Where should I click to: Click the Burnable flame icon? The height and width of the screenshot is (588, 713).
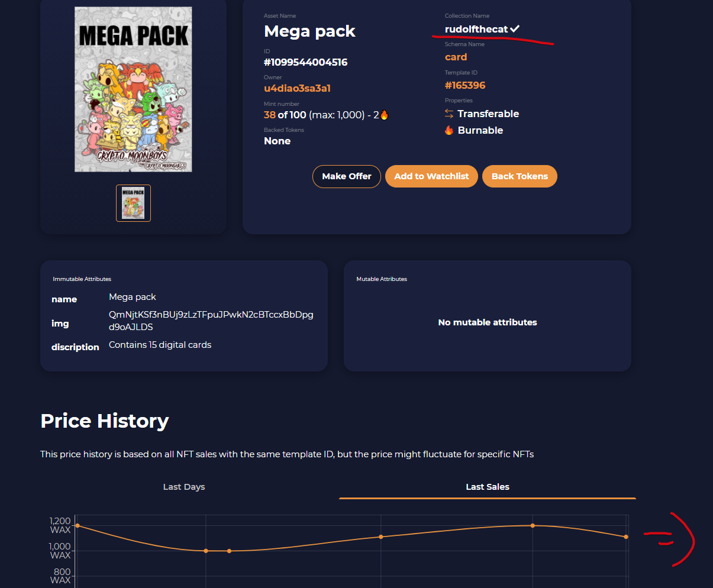[x=449, y=130]
